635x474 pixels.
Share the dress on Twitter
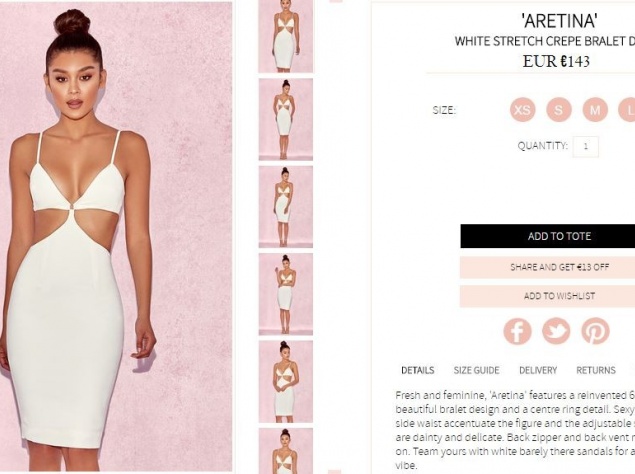(556, 331)
